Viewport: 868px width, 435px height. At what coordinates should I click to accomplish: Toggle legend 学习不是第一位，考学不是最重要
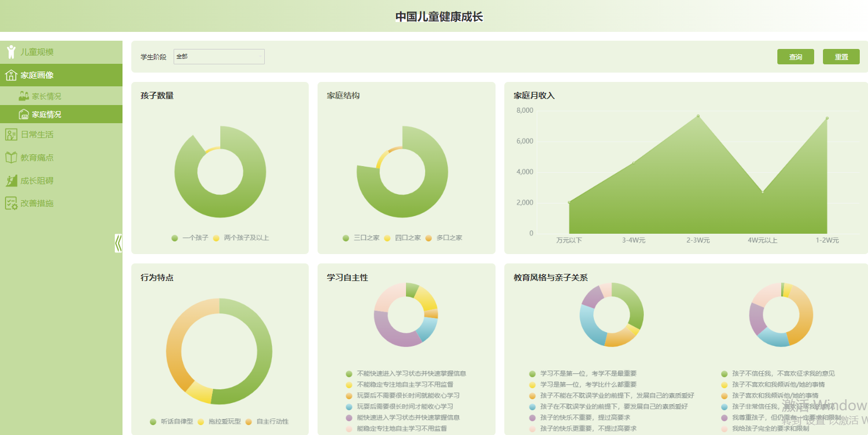coord(583,373)
